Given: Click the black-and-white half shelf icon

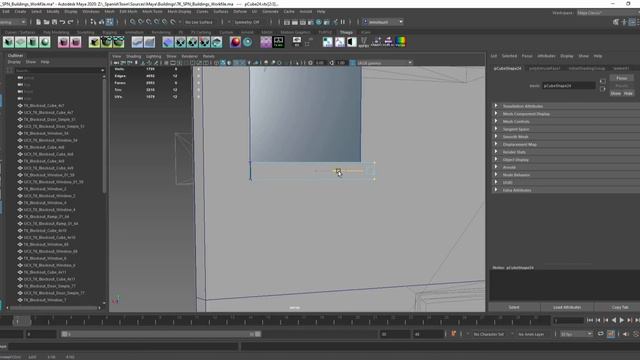Looking at the screenshot, I should 351,42.
